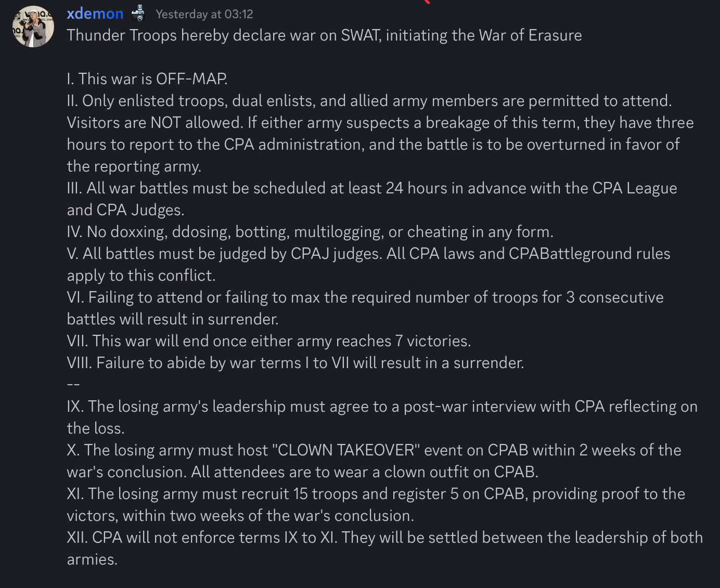Click term XI about recruiting 15 troops

[x=376, y=494]
